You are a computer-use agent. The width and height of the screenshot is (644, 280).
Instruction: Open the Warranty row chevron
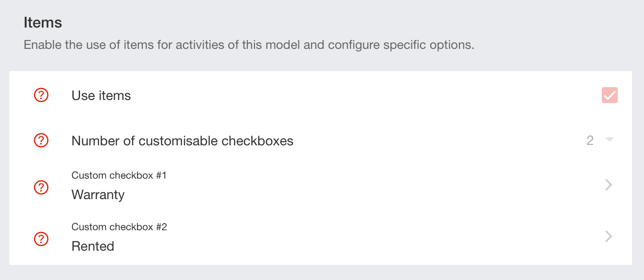609,185
